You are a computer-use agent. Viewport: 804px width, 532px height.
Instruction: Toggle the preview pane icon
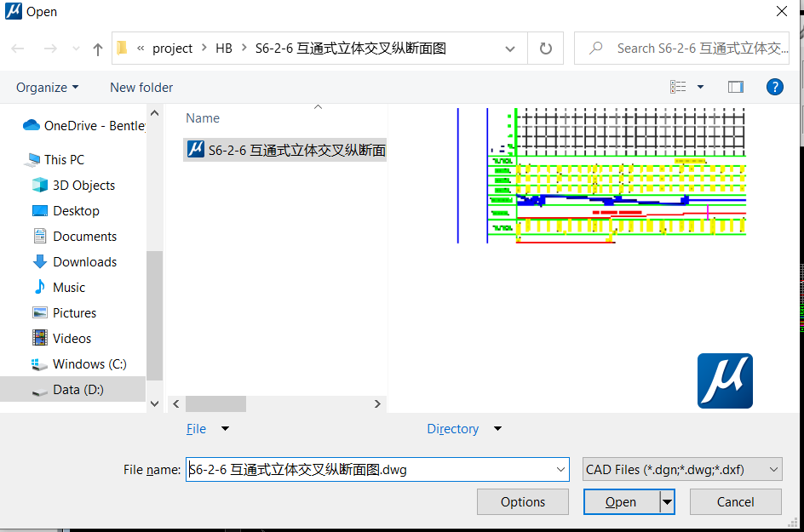point(736,87)
